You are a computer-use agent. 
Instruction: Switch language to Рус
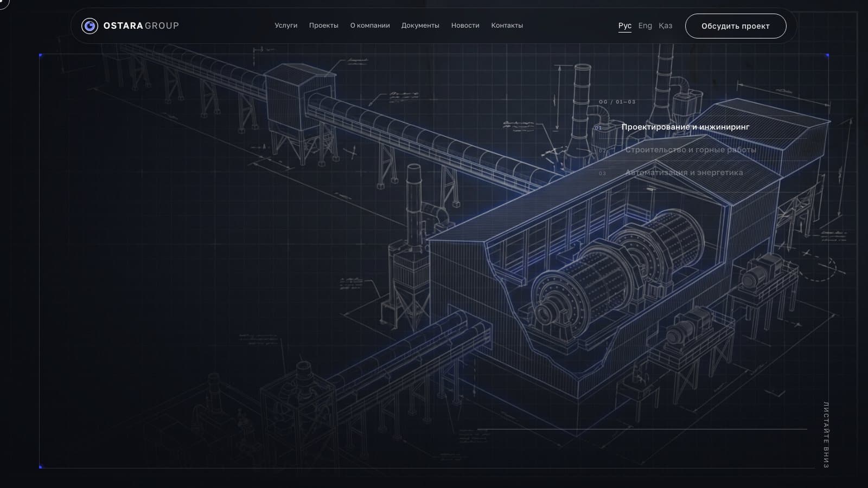pyautogui.click(x=625, y=26)
